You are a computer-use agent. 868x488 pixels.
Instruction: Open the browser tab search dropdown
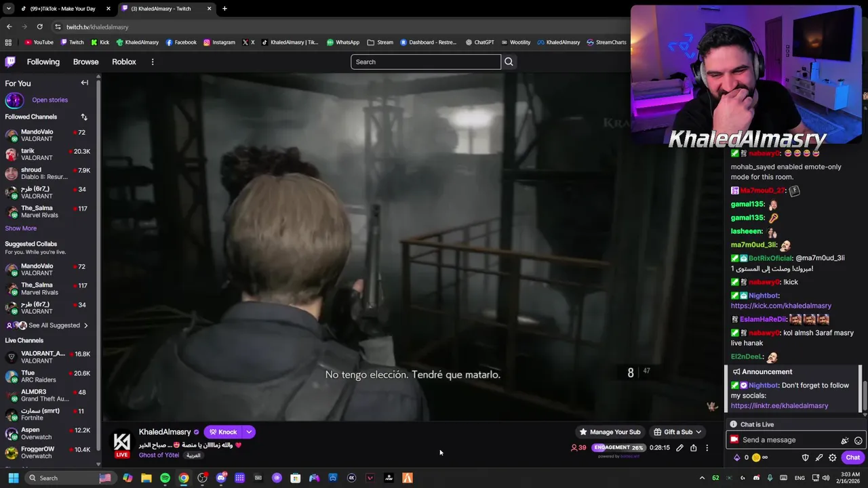(x=8, y=9)
